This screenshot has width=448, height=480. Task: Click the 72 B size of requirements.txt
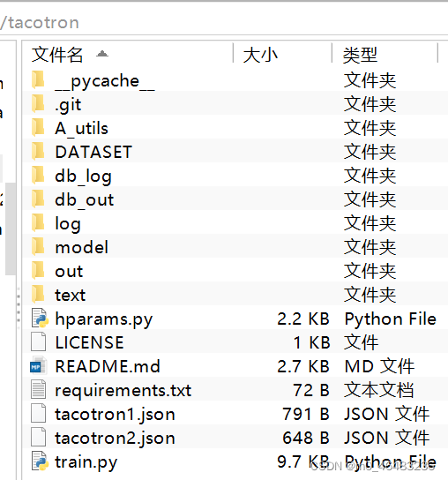point(311,390)
